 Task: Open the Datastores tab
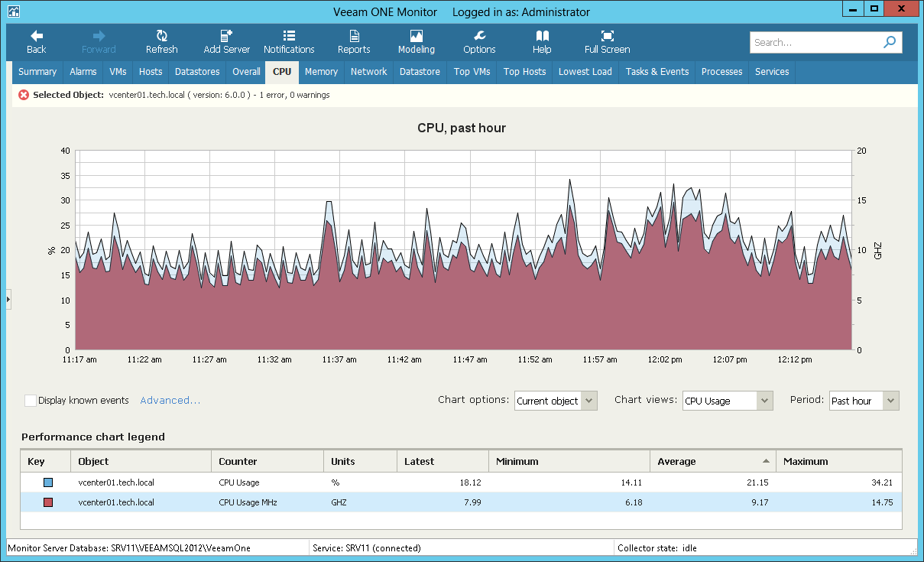pos(197,72)
